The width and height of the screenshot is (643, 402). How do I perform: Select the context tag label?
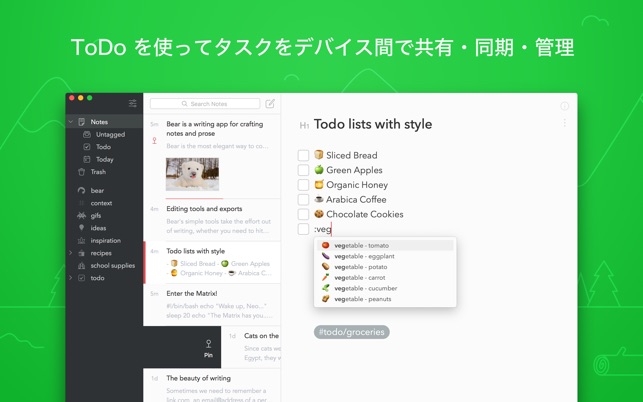tap(101, 203)
